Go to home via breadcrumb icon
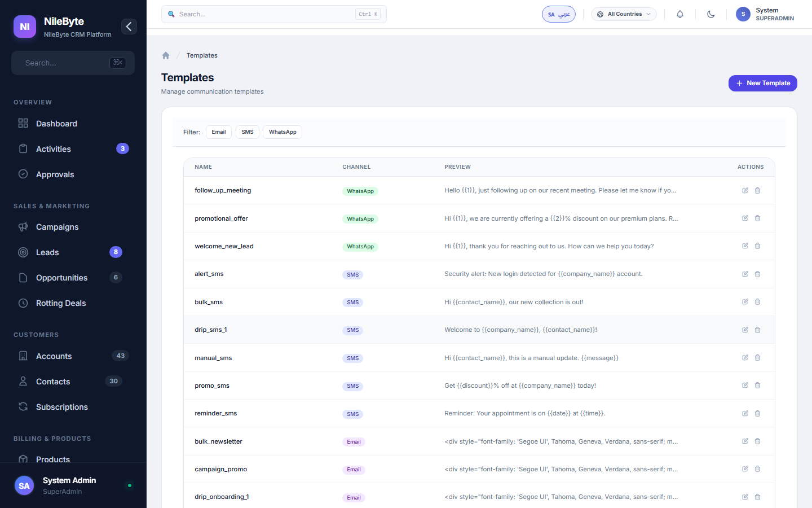The width and height of the screenshot is (812, 508). tap(166, 55)
